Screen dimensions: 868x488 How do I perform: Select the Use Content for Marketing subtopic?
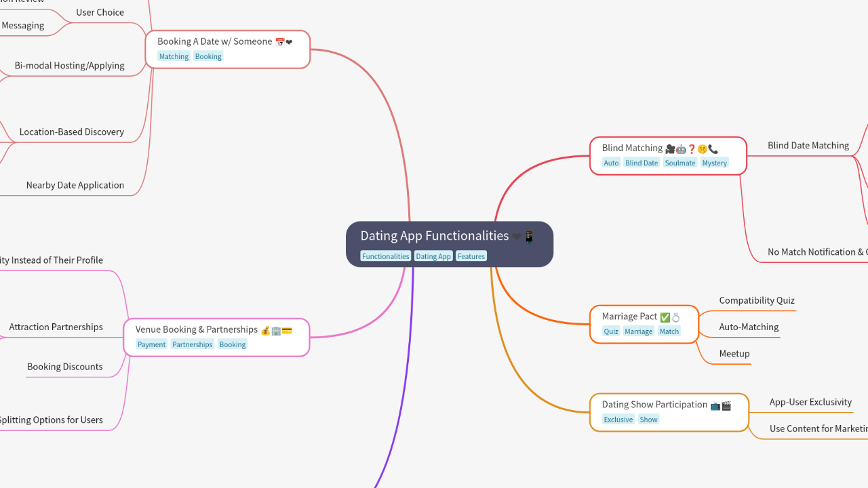tap(818, 428)
